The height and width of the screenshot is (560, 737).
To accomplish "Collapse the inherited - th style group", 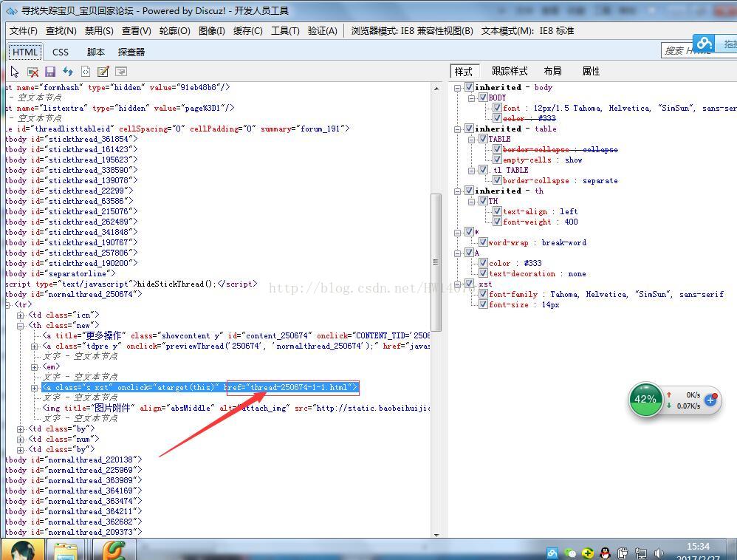I will [457, 191].
